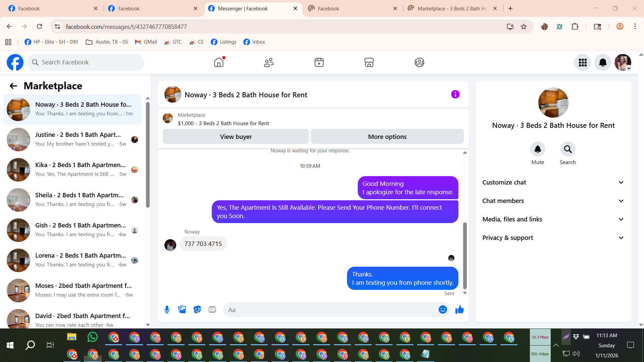Send a thumbs-up like
644x362 pixels.
(x=459, y=310)
